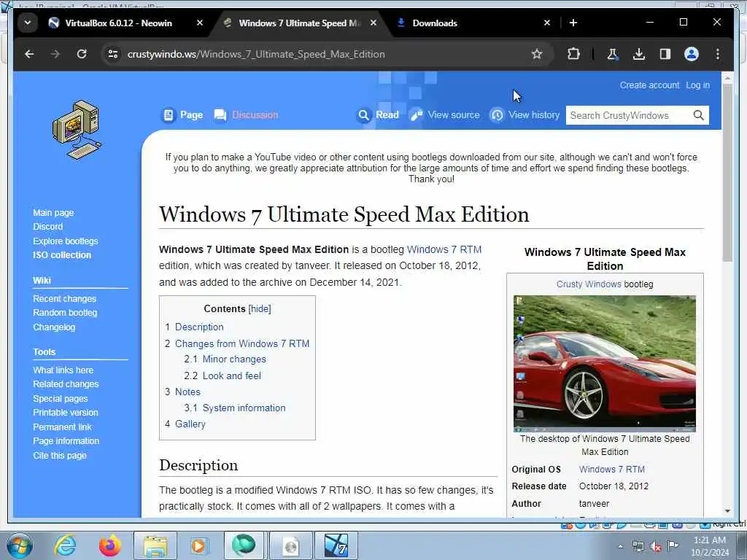747x560 pixels.
Task: Jump to Minor changes subsection
Action: (234, 359)
